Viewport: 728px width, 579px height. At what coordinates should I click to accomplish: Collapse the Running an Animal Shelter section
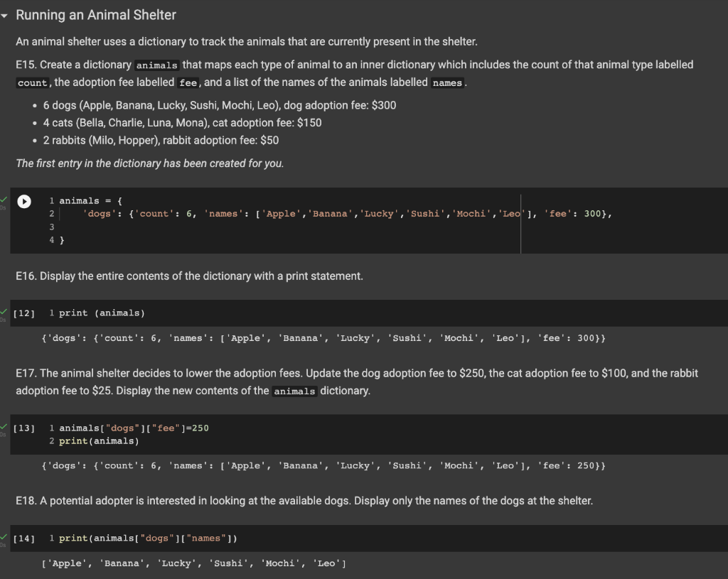pos(4,16)
